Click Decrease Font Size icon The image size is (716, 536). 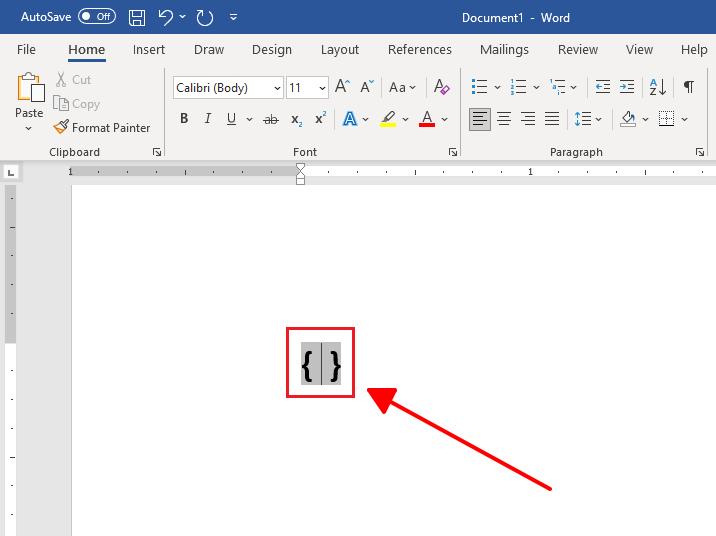point(367,86)
